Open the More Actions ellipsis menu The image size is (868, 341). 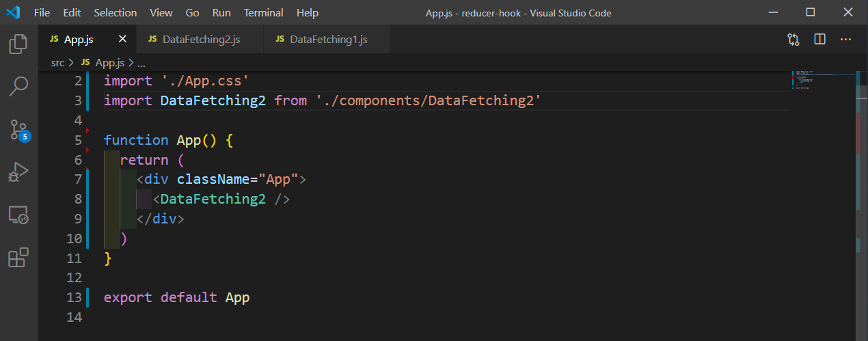tap(846, 40)
